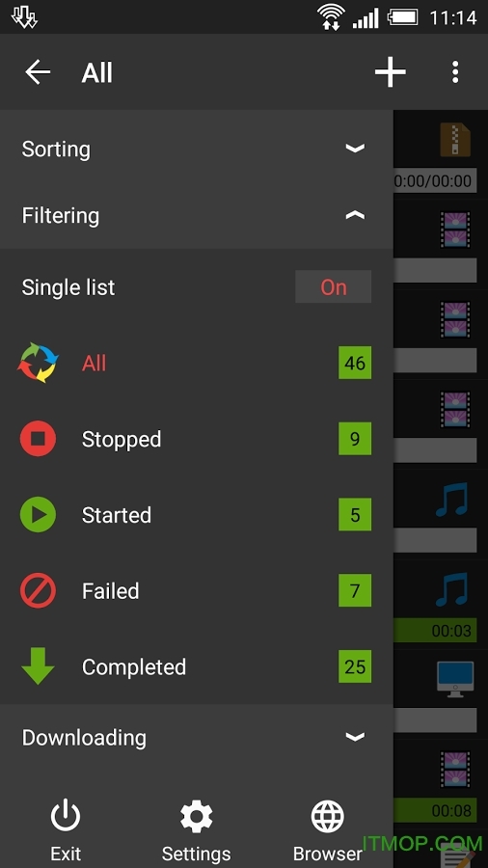Image resolution: width=488 pixels, height=868 pixels.
Task: Open the three-dot overflow menu
Action: click(455, 72)
